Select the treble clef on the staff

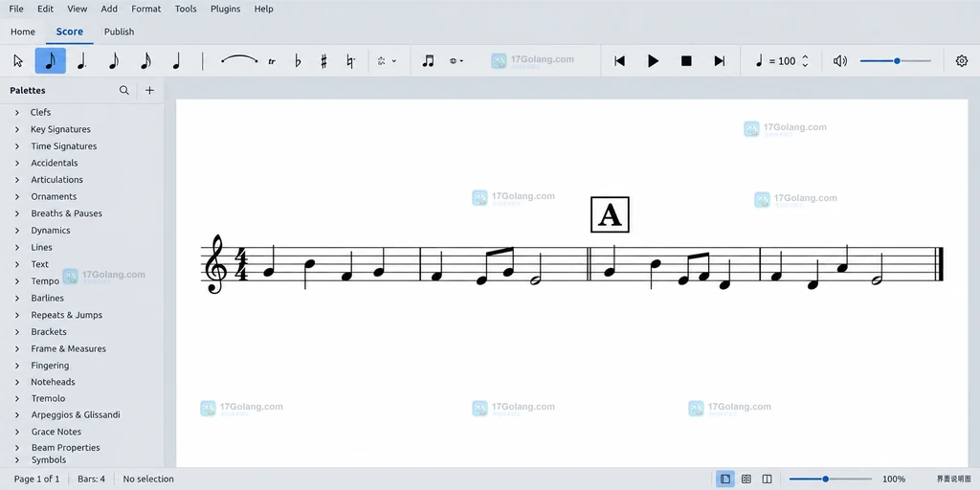[215, 264]
